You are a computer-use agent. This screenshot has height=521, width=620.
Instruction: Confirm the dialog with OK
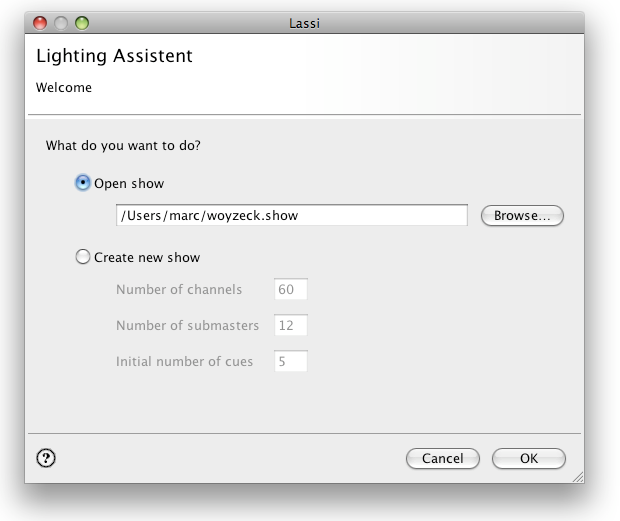tap(529, 459)
